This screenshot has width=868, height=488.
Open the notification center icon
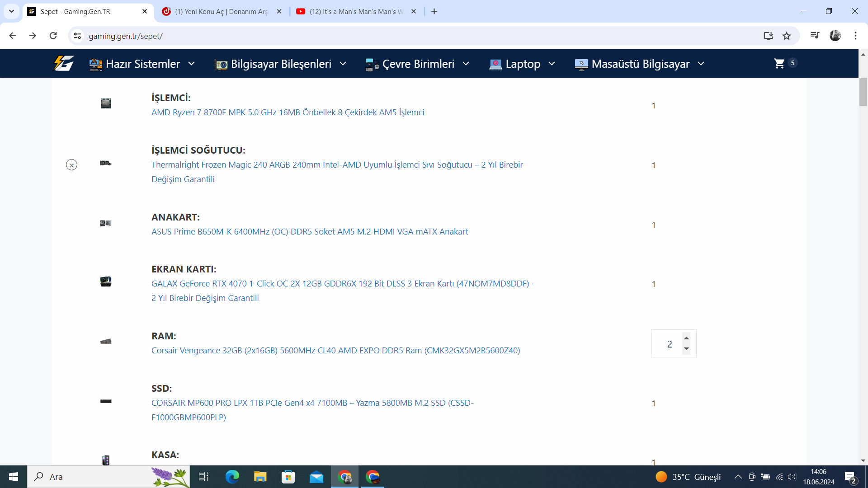pos(850,477)
